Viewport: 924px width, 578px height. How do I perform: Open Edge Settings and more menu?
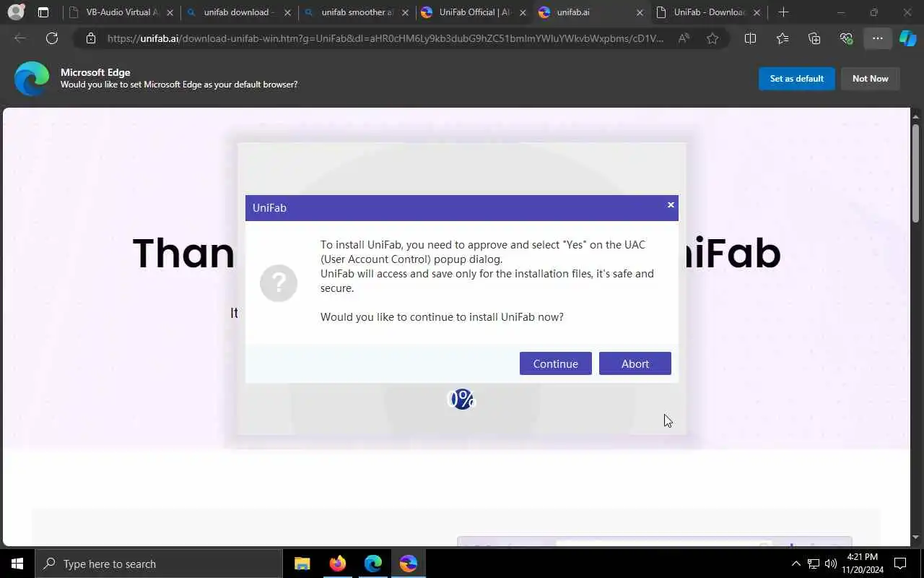click(878, 38)
